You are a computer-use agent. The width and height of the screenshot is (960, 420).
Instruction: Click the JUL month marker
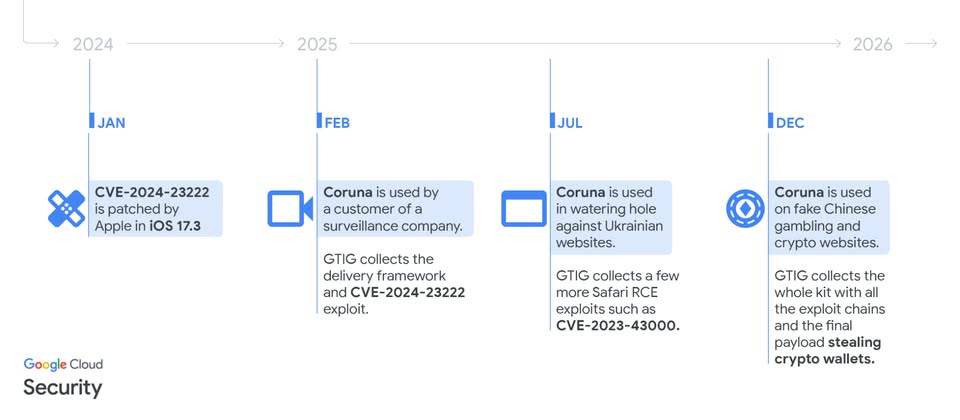569,123
